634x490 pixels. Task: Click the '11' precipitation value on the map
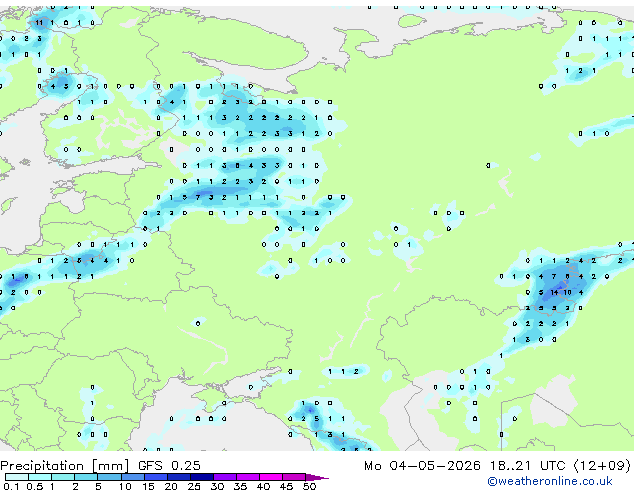(x=39, y=23)
